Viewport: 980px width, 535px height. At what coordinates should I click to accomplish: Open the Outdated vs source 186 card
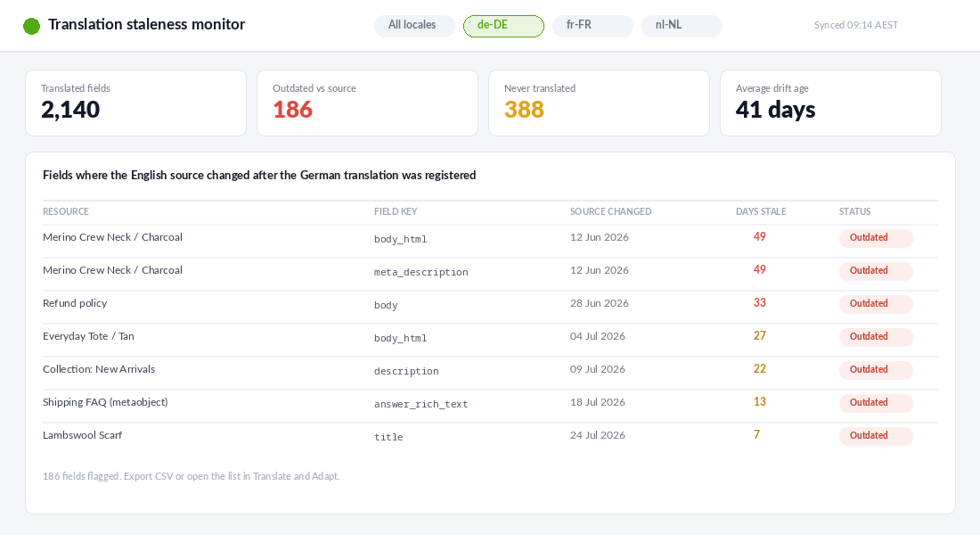point(367,103)
